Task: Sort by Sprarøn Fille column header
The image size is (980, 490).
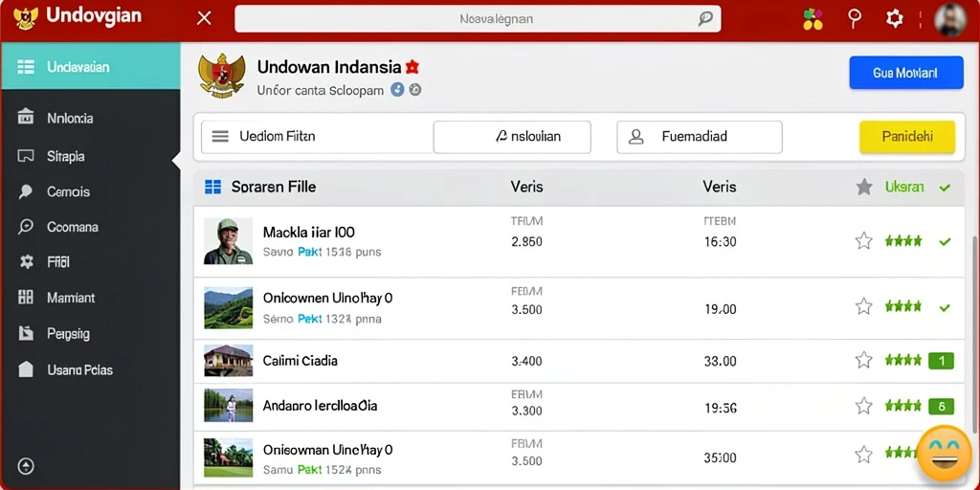Action: point(273,187)
